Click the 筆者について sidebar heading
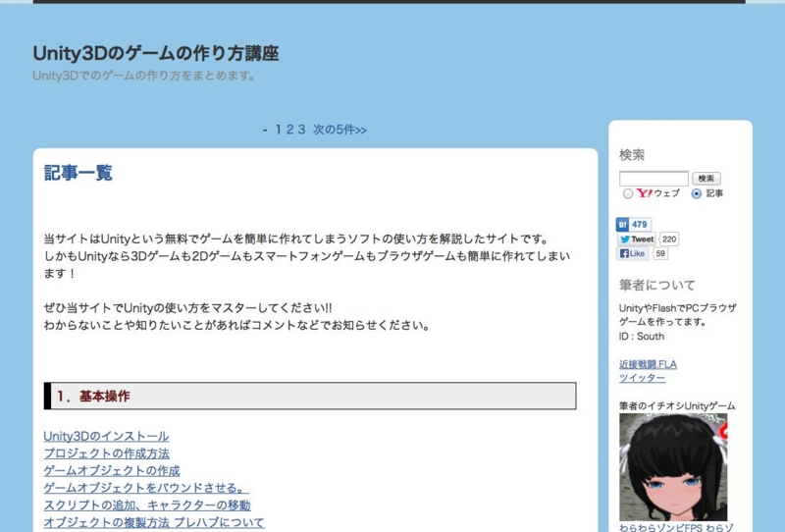785x532 pixels. click(x=656, y=285)
